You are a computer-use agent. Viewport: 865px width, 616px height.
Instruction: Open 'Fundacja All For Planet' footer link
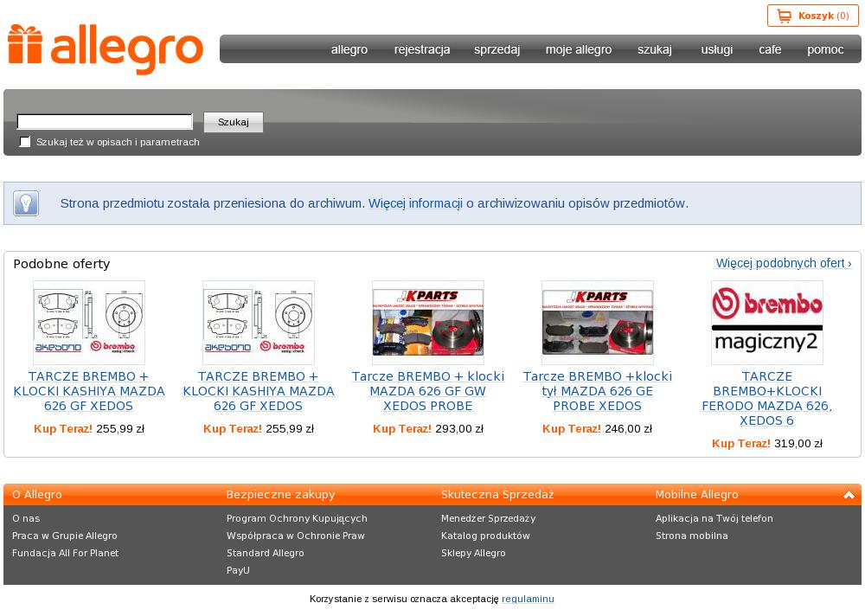[65, 553]
